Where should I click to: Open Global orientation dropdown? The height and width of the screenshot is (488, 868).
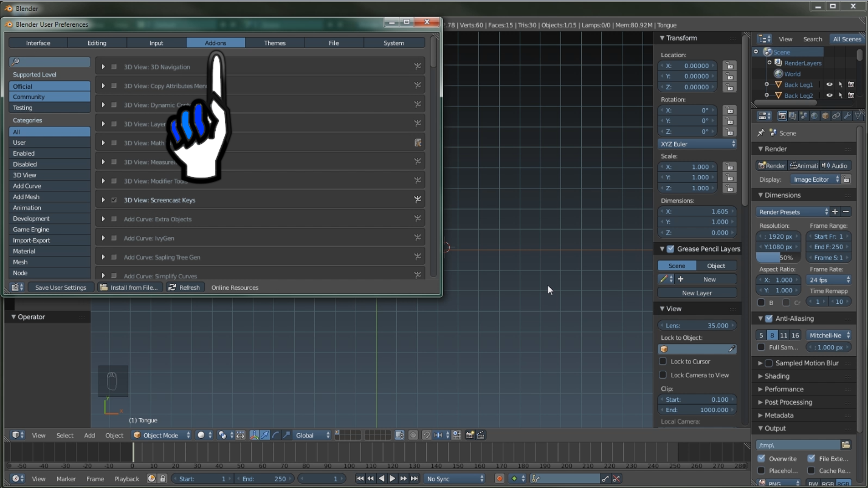(312, 435)
